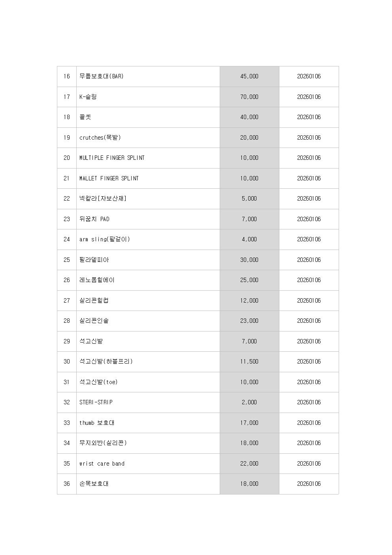
Task: Click the arm sling(팔걸이) item name
Action: pos(105,239)
